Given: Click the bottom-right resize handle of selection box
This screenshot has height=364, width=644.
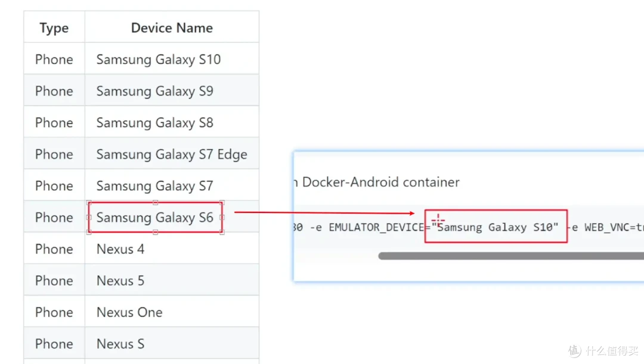Looking at the screenshot, I should click(222, 233).
